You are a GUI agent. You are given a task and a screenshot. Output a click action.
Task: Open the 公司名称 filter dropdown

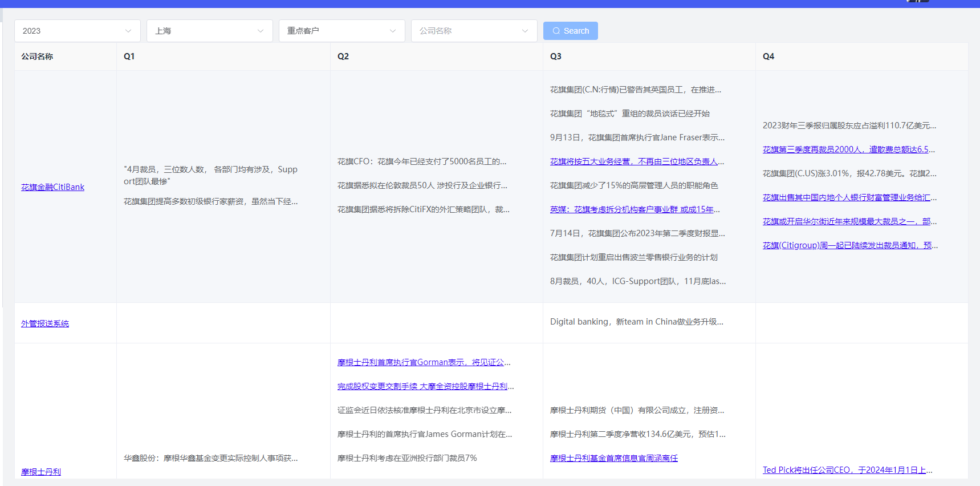(474, 31)
